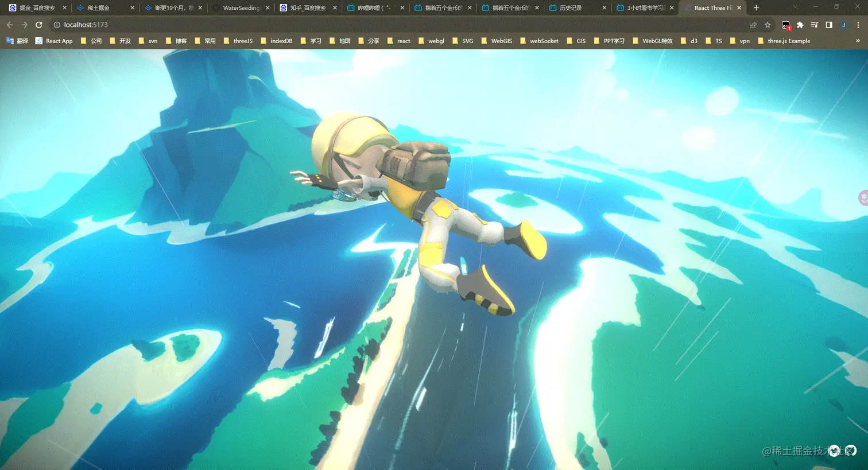Open the React App bookmark
Image resolution: width=868 pixels, height=470 pixels.
(x=54, y=41)
